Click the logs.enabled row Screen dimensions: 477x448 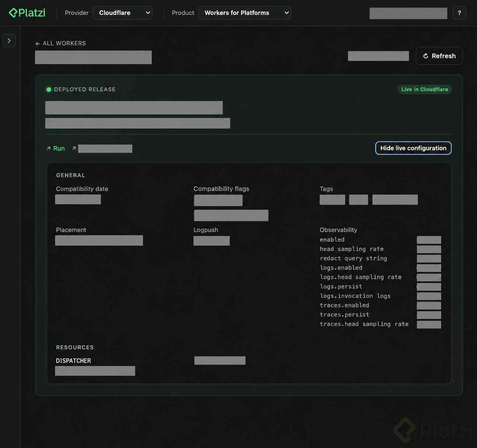pyautogui.click(x=380, y=268)
